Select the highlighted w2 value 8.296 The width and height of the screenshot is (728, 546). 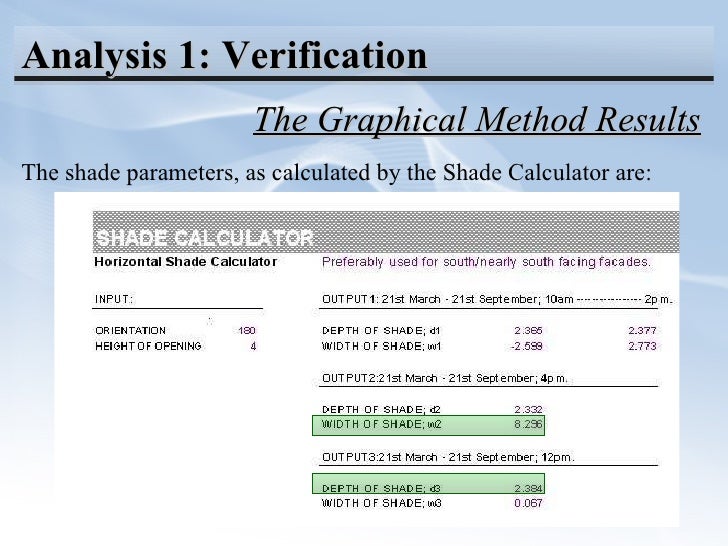[528, 424]
